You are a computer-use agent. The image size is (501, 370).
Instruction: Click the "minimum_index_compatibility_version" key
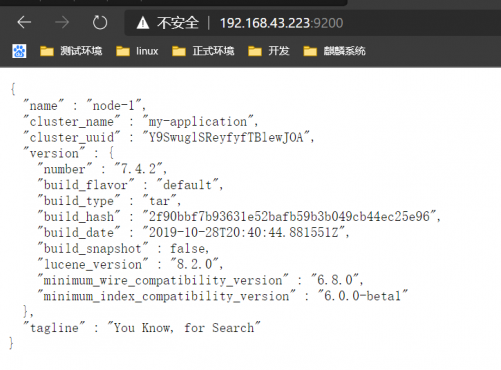tap(166, 296)
